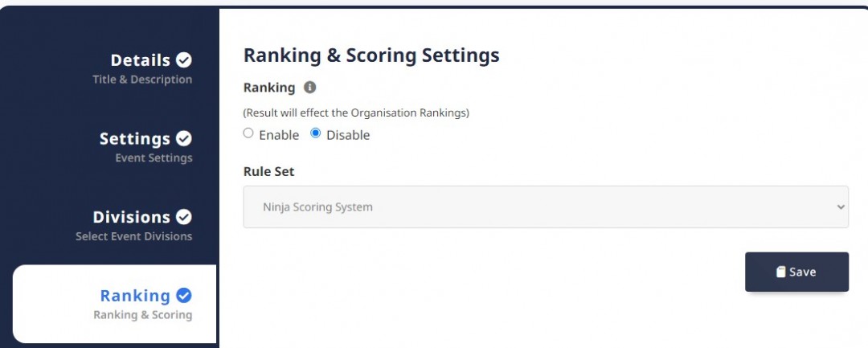The height and width of the screenshot is (348, 868).
Task: Click the Select Event Divisions subtitle
Action: (134, 237)
